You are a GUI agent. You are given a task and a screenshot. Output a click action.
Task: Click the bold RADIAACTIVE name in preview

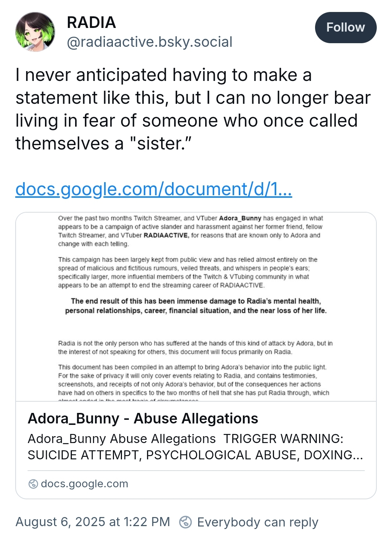coord(166,235)
